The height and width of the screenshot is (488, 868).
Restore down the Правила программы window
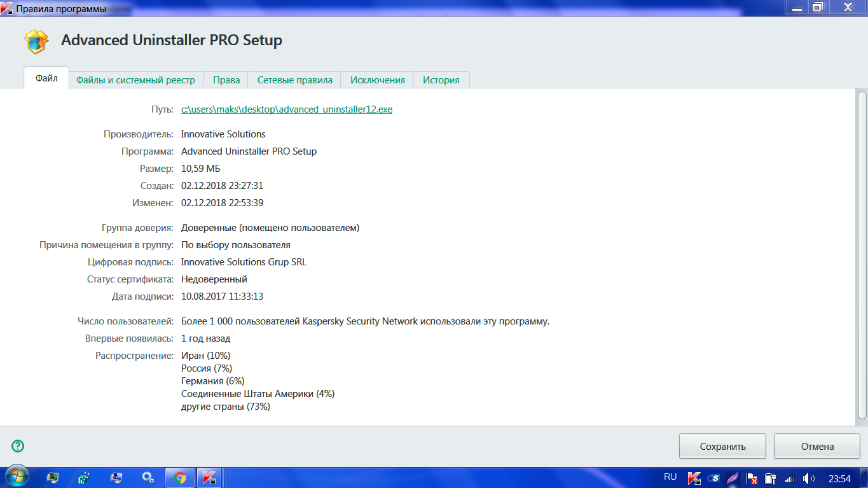[x=818, y=7]
